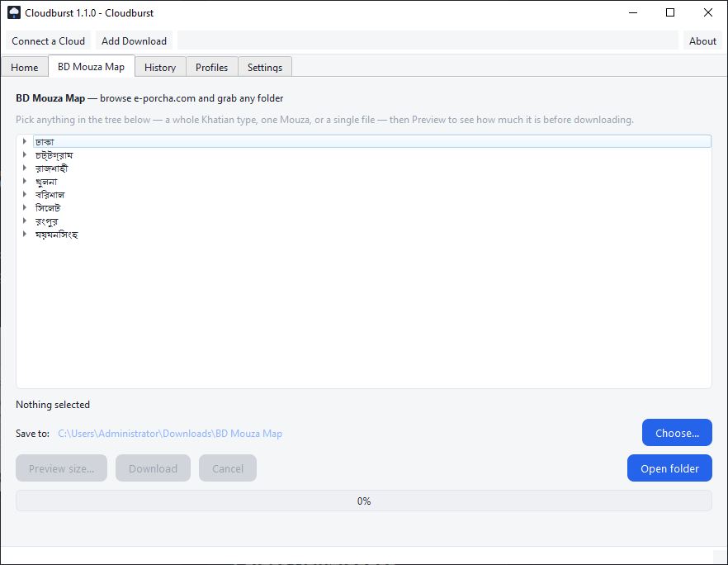
Task: Expand the ঢাকা tree node
Action: coord(25,141)
